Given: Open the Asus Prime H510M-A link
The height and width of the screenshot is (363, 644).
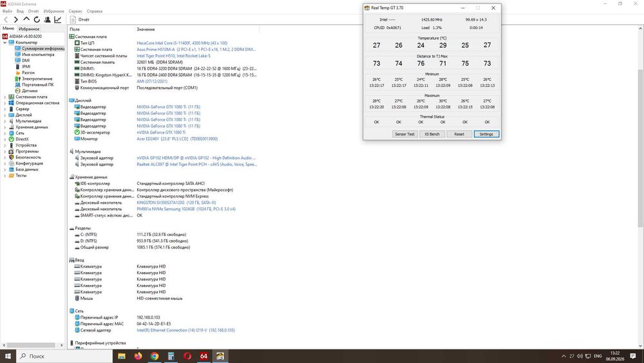Looking at the screenshot, I should pyautogui.click(x=196, y=50).
